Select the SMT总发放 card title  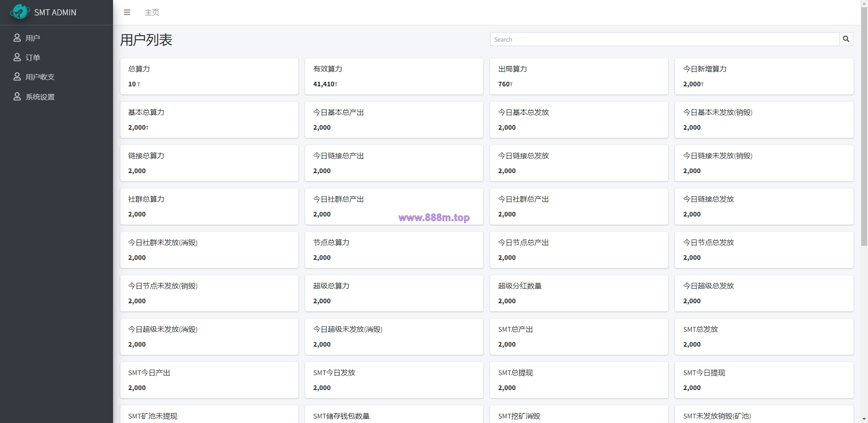[700, 329]
